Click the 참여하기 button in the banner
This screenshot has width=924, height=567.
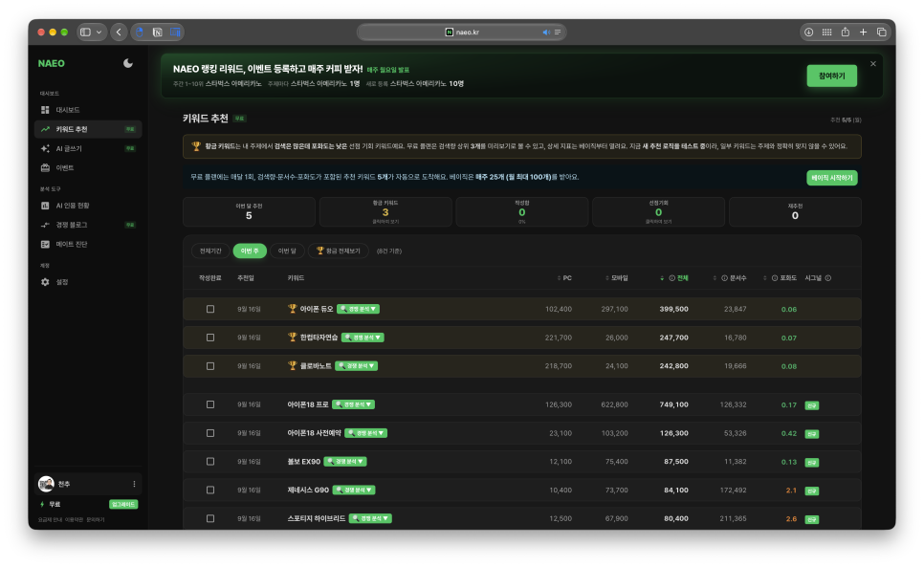click(831, 76)
